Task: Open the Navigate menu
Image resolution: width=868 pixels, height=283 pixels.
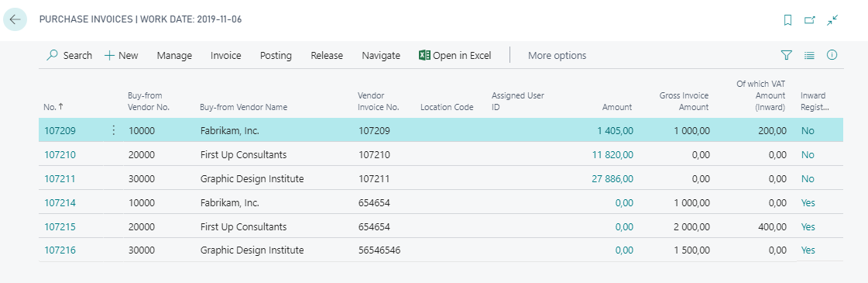Action: pos(381,55)
